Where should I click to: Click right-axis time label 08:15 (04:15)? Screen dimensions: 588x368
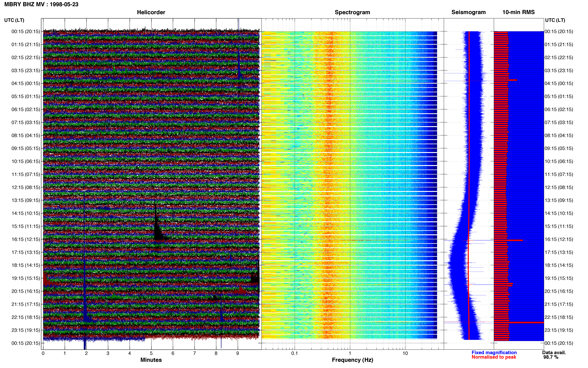pos(559,135)
